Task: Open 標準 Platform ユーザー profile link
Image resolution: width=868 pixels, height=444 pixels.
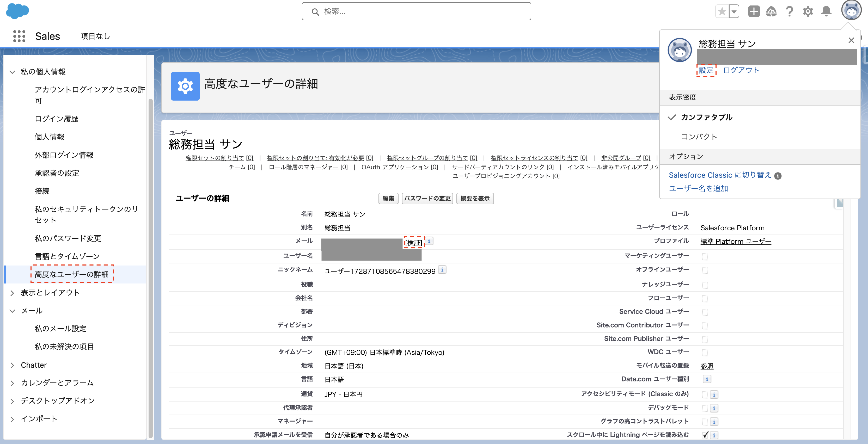Action: point(736,242)
